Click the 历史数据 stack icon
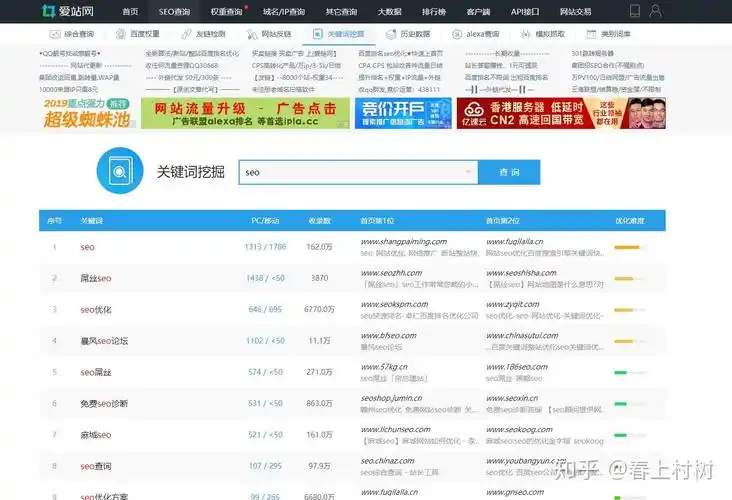This screenshot has height=500, width=732. click(391, 34)
